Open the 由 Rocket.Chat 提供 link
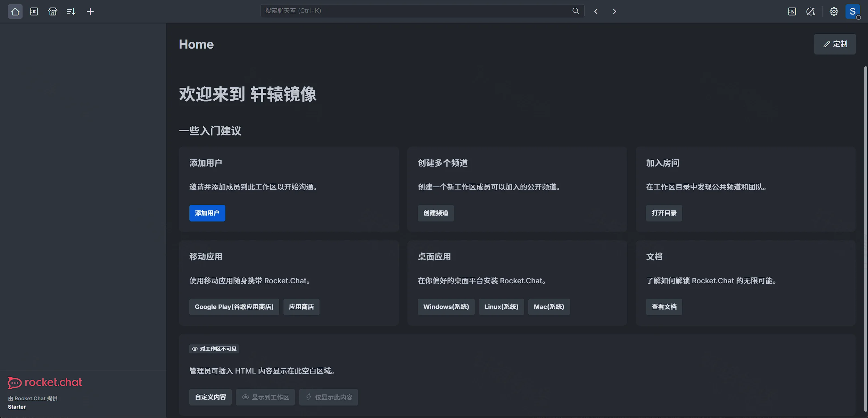This screenshot has height=418, width=868. coord(33,399)
